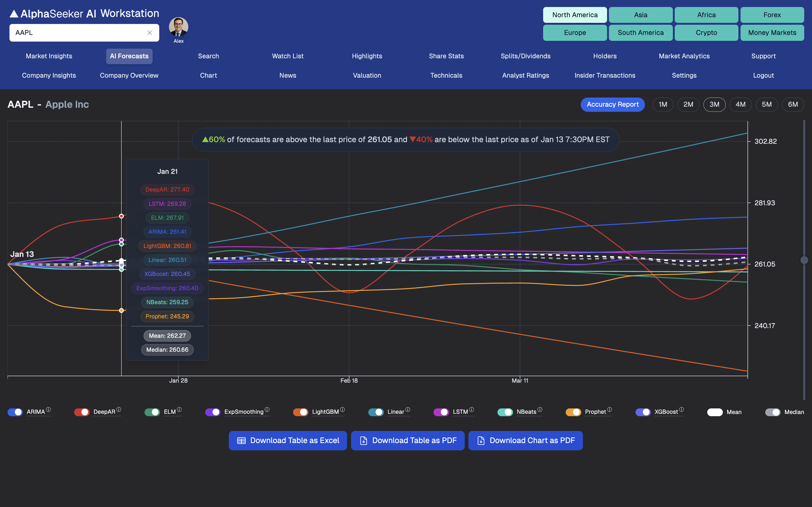
Task: Open the info tooltip next to ARIMA
Action: click(x=49, y=409)
